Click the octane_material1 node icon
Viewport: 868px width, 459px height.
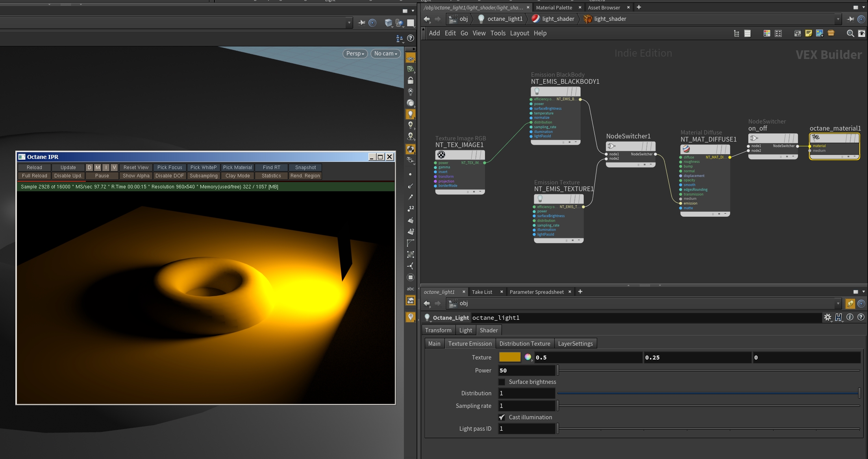(x=816, y=138)
